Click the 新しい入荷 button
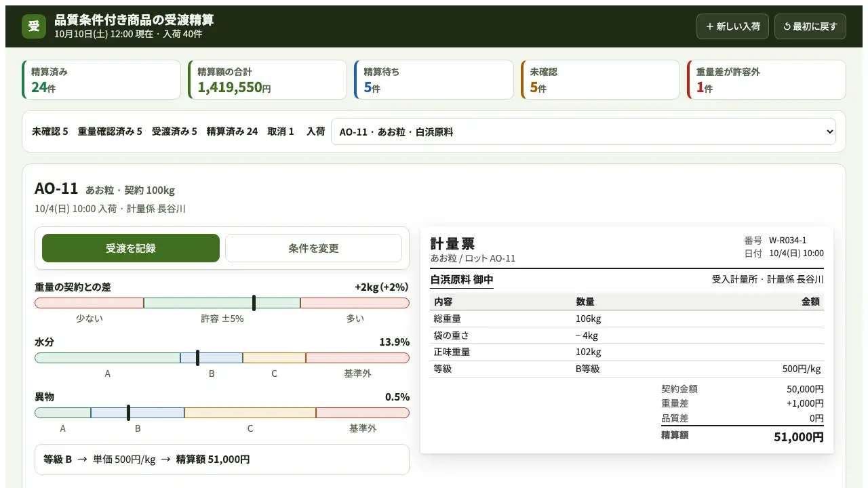 point(732,26)
